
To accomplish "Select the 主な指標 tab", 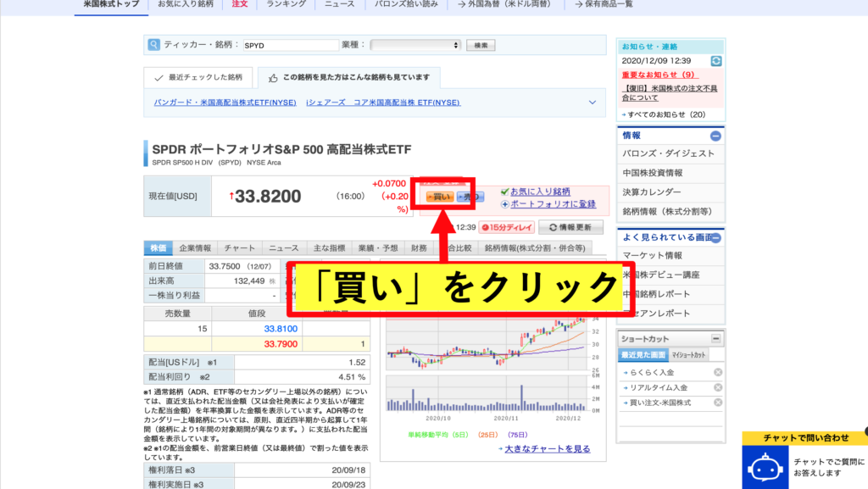I will (329, 247).
